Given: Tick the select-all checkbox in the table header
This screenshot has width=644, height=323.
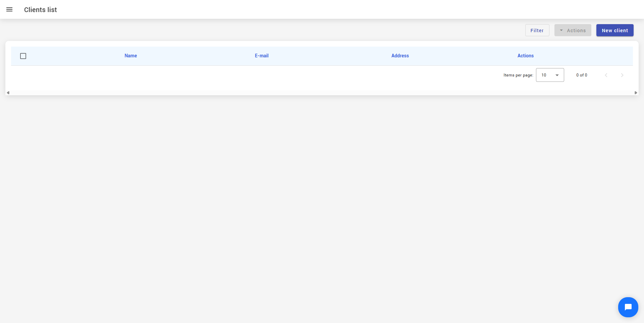Looking at the screenshot, I should (x=23, y=56).
